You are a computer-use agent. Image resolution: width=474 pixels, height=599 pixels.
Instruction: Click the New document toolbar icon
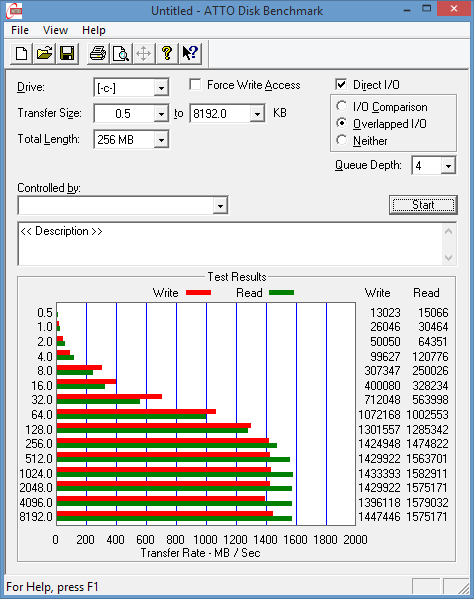(21, 53)
